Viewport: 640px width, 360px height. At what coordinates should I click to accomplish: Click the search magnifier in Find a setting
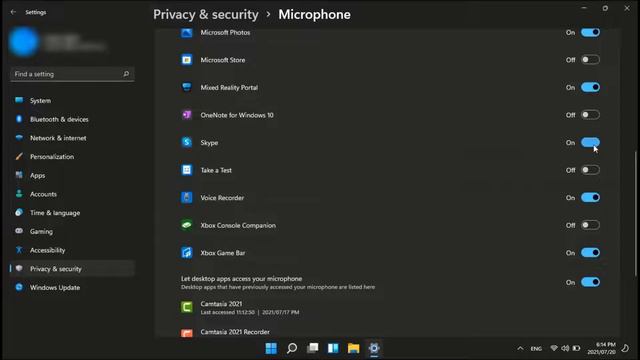click(x=126, y=74)
